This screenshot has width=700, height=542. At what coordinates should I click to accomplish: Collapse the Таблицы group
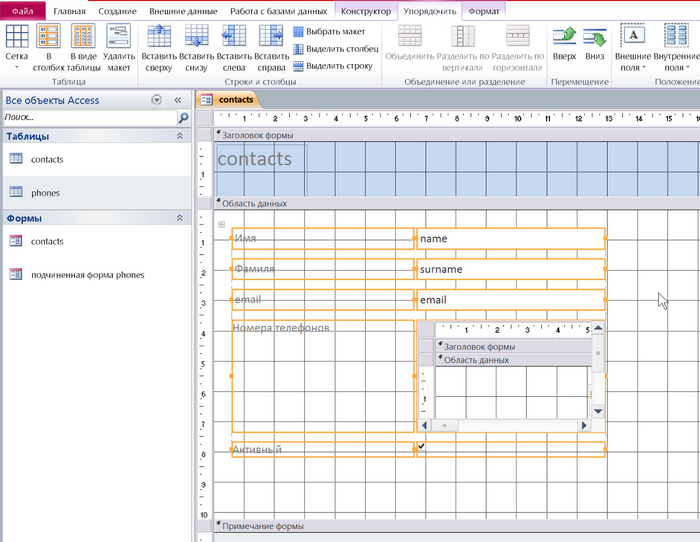coord(179,136)
